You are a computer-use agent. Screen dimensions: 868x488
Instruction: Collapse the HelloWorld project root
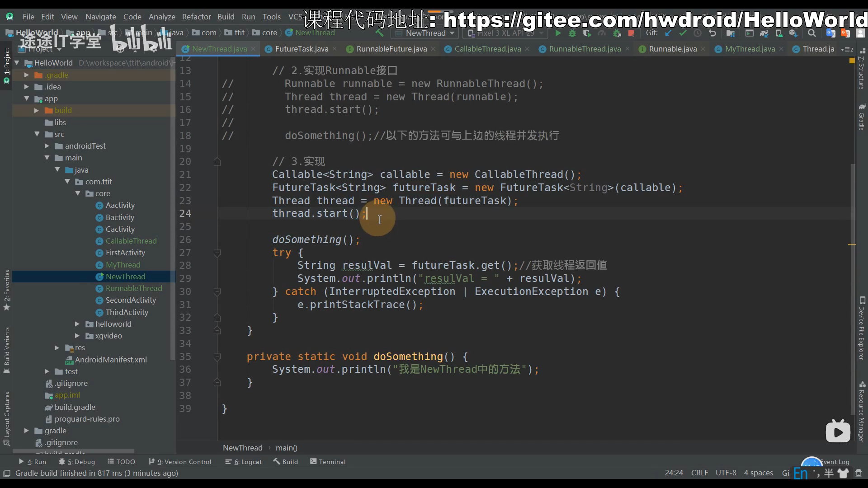pos(17,63)
